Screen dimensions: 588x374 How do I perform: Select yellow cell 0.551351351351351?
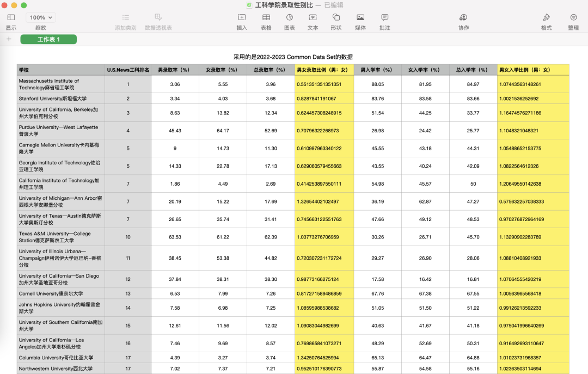pos(324,84)
